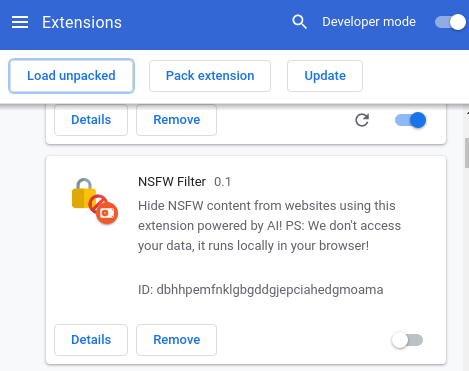Open the Pack extension dialog
The width and height of the screenshot is (469, 371).
click(x=210, y=76)
